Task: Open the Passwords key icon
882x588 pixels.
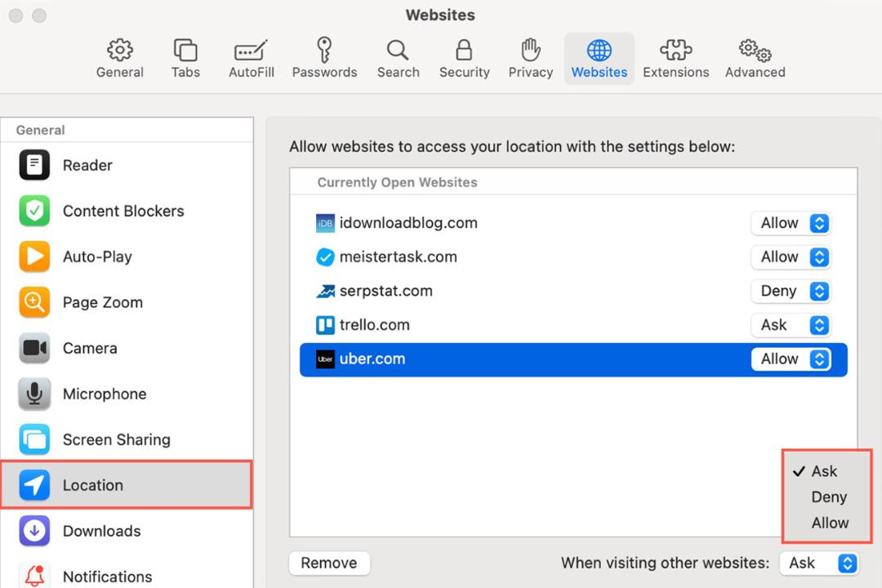Action: pyautogui.click(x=324, y=50)
